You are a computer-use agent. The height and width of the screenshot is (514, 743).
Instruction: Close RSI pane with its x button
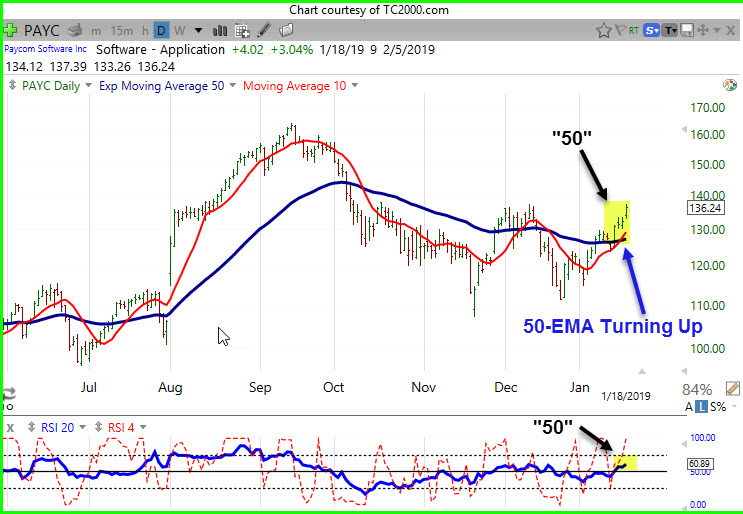click(x=10, y=428)
